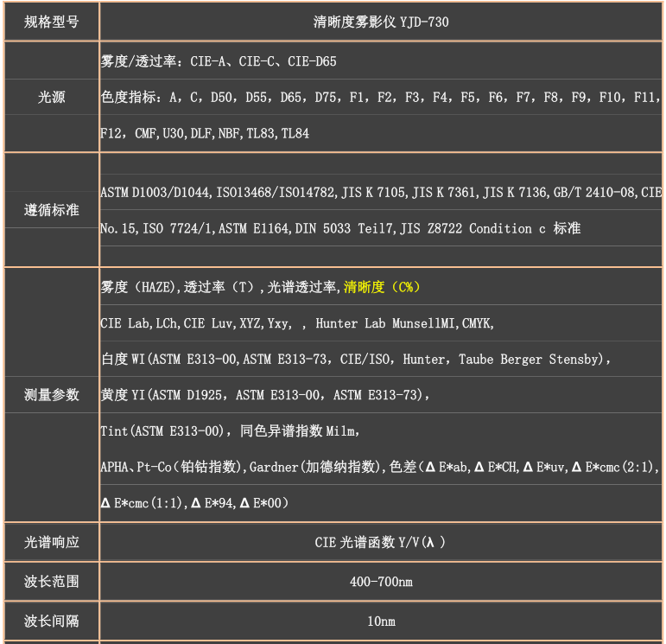The height and width of the screenshot is (644, 666).
Task: Select the 400-700nm value cell
Action: tap(381, 582)
